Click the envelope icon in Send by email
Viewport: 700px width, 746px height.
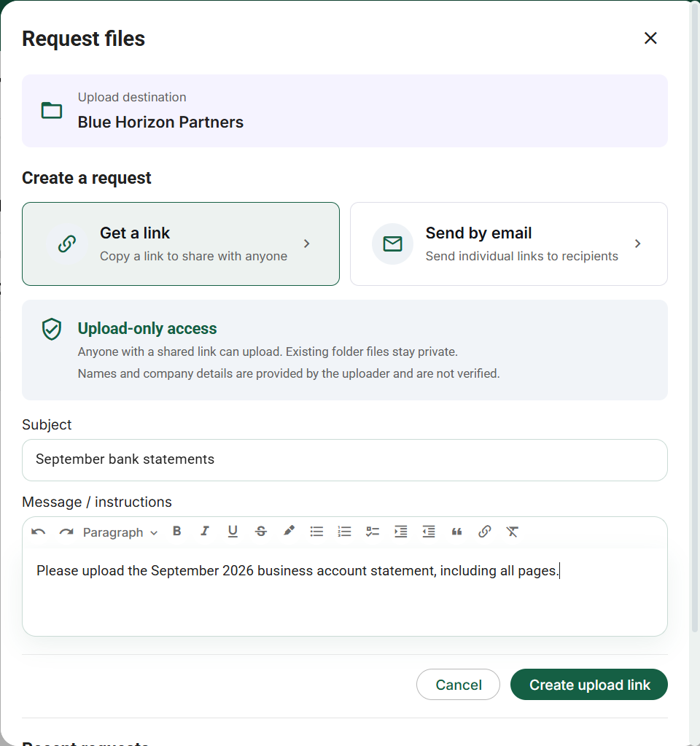point(392,244)
